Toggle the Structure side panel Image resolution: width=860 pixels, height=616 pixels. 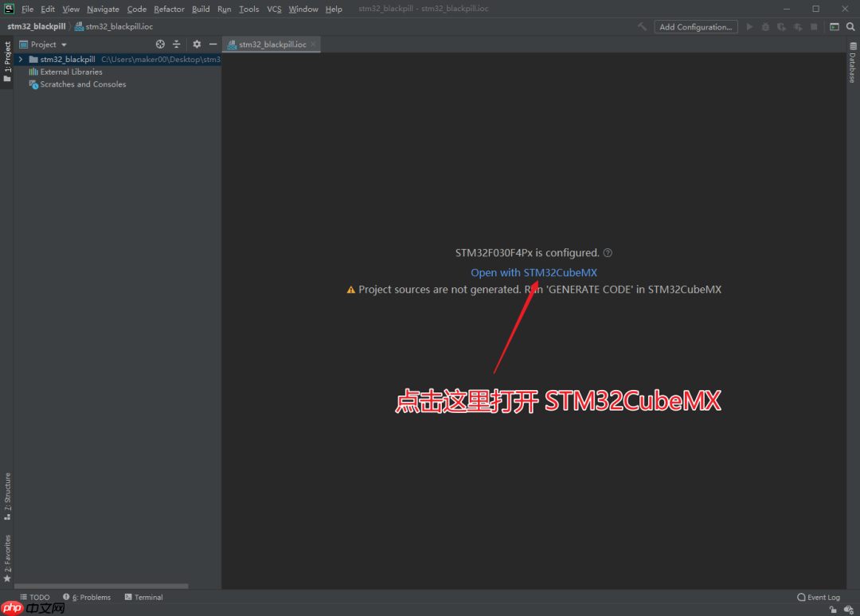tap(7, 495)
